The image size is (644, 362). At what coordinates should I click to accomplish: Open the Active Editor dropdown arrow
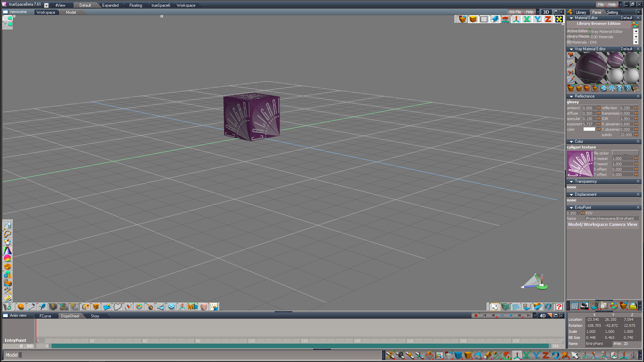pyautogui.click(x=636, y=31)
